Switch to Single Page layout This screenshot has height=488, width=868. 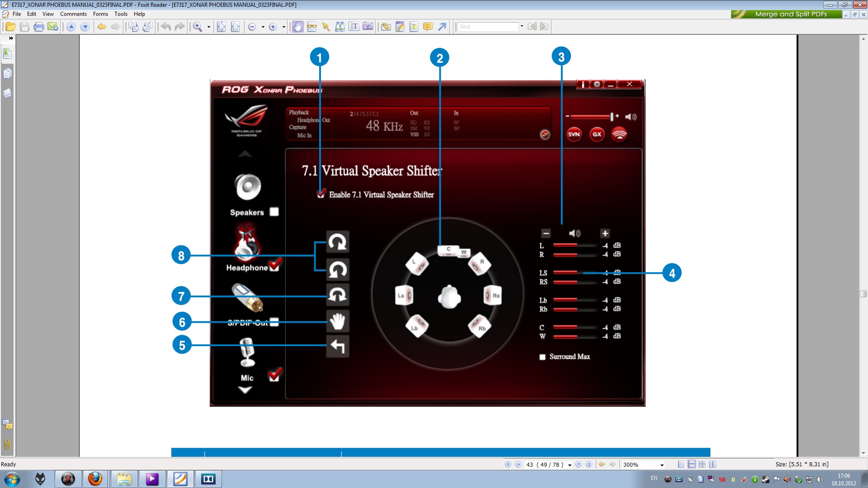coord(681,465)
